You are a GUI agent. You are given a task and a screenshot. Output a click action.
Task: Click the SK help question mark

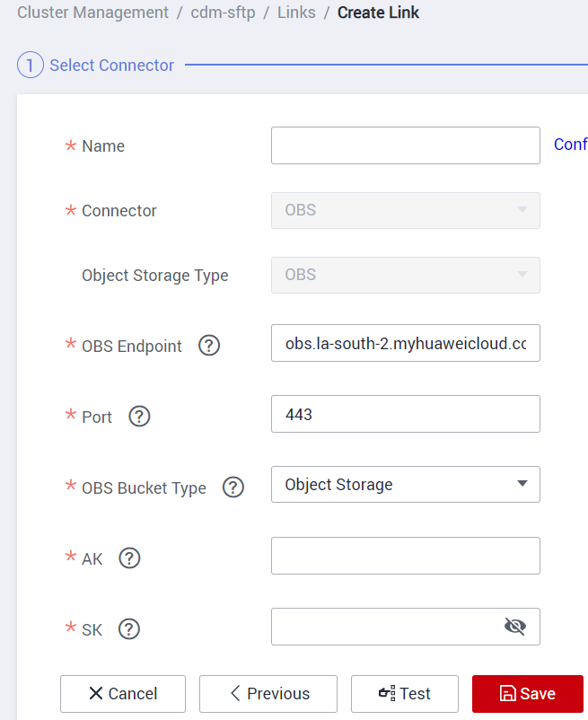[x=129, y=629]
